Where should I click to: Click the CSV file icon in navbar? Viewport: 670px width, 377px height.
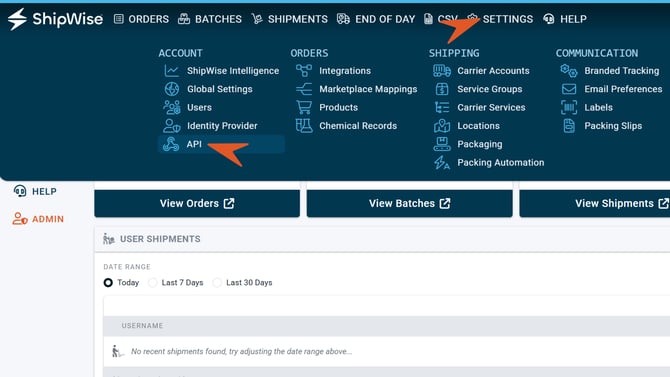click(x=428, y=19)
